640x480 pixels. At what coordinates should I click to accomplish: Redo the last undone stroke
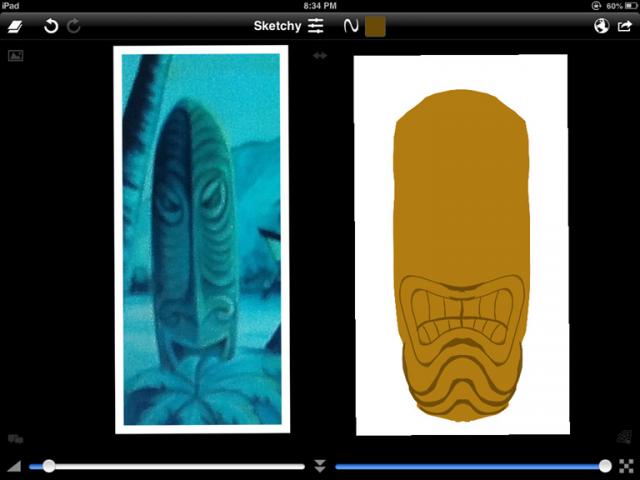coord(74,26)
